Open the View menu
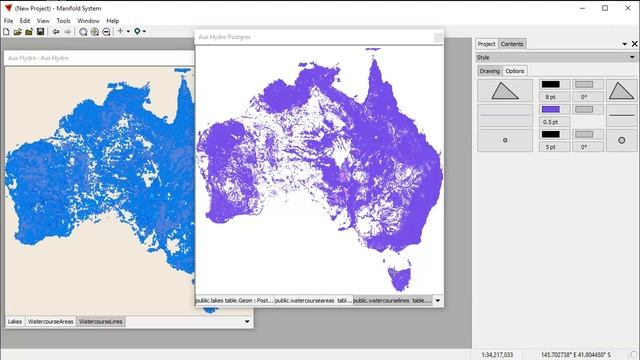 43,21
